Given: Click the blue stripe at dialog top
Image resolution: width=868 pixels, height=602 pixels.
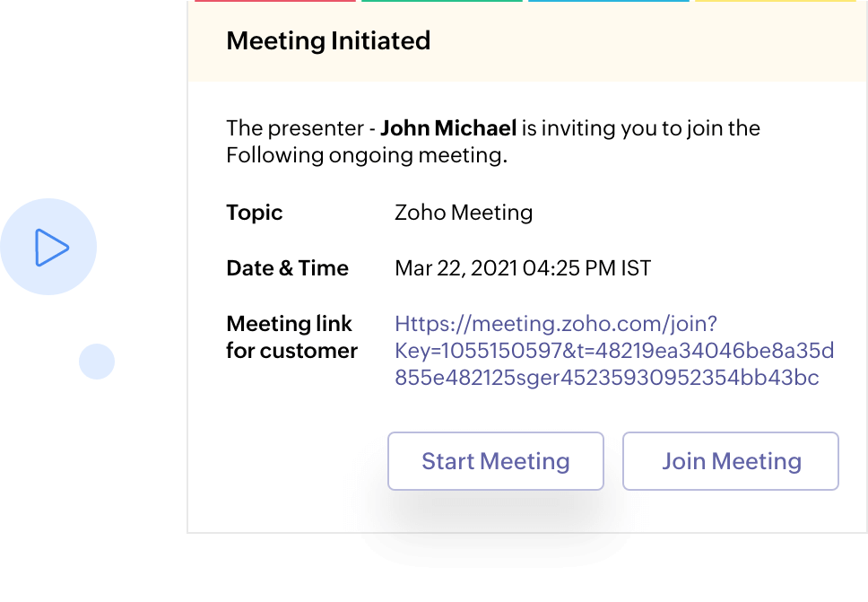Looking at the screenshot, I should click(x=611, y=1).
